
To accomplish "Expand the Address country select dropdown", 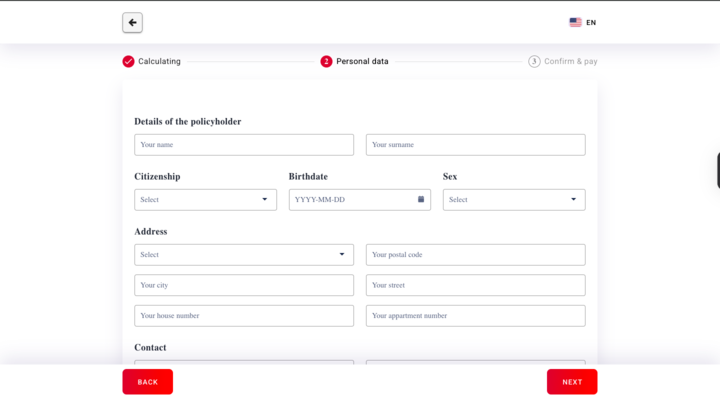I will pyautogui.click(x=243, y=255).
